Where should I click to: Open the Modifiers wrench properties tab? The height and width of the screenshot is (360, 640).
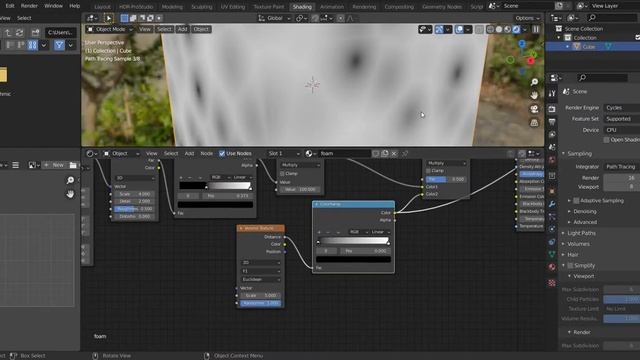coord(552,204)
